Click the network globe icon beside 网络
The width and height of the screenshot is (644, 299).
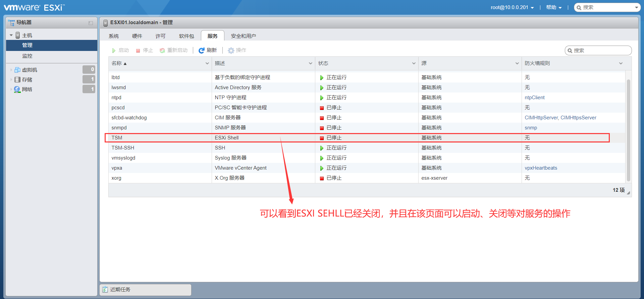point(17,89)
